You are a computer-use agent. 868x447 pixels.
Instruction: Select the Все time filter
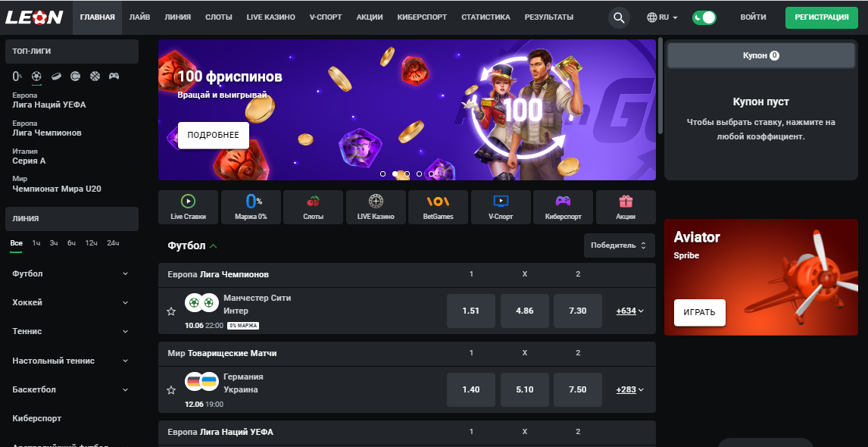coord(16,244)
